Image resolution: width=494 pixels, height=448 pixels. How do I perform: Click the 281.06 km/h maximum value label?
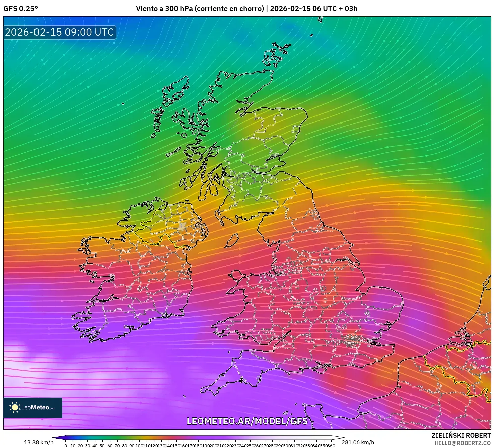point(358,442)
